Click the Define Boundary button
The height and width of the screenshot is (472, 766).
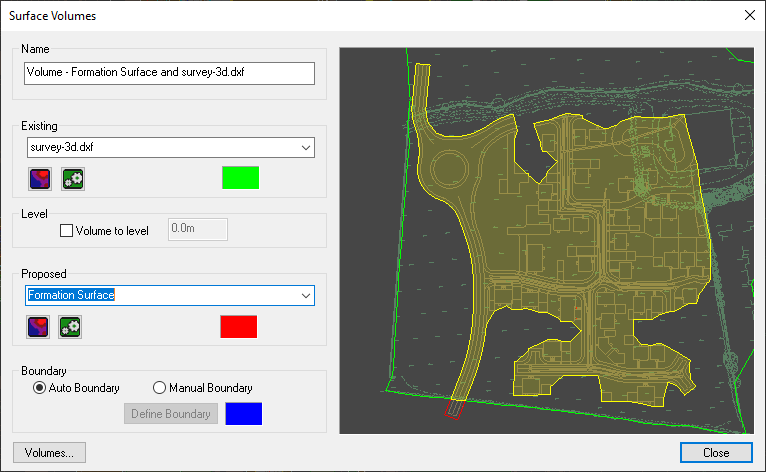[171, 414]
